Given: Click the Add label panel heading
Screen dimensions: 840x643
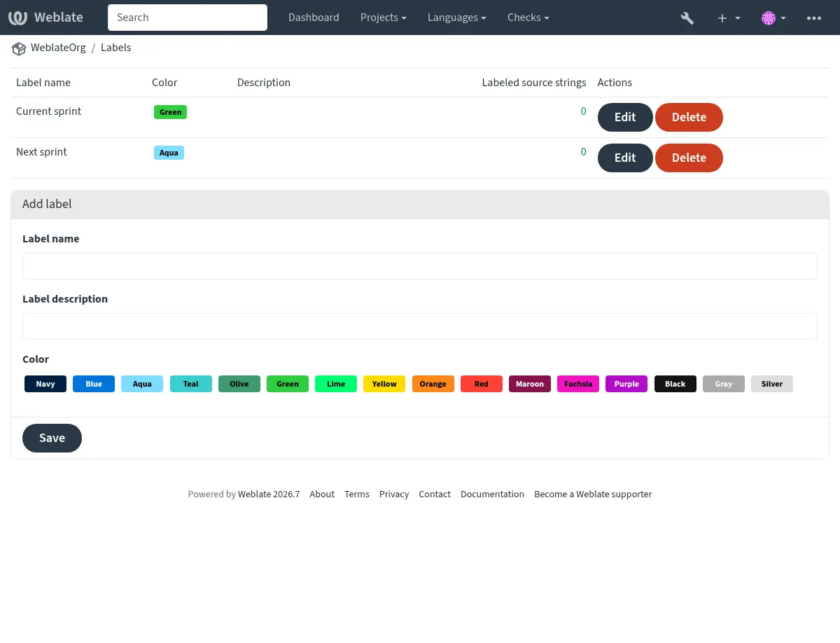Looking at the screenshot, I should 47,204.
